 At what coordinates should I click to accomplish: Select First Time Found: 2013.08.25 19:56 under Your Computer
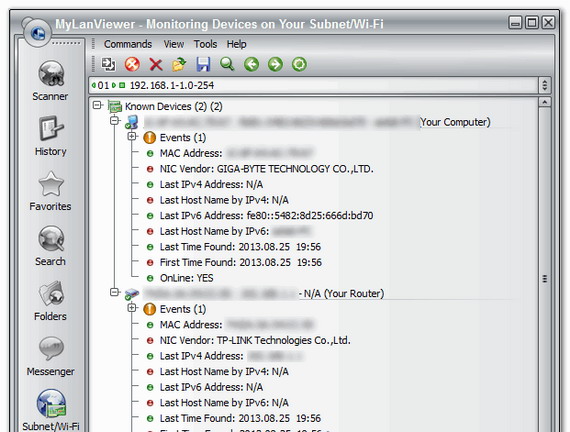[241, 263]
